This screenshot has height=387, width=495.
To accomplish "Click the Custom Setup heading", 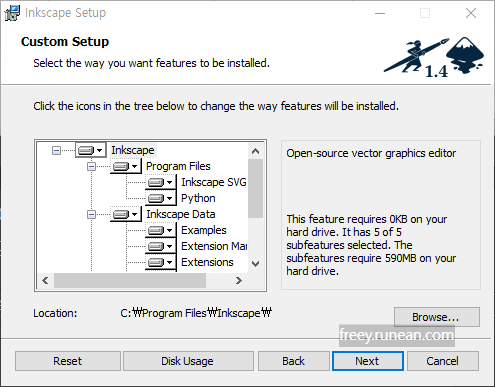I will pyautogui.click(x=65, y=42).
